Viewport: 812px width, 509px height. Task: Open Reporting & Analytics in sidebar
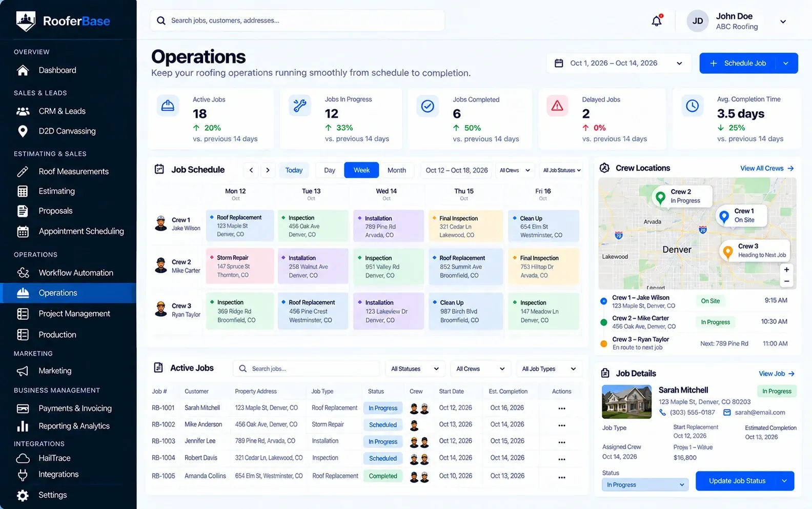68,426
